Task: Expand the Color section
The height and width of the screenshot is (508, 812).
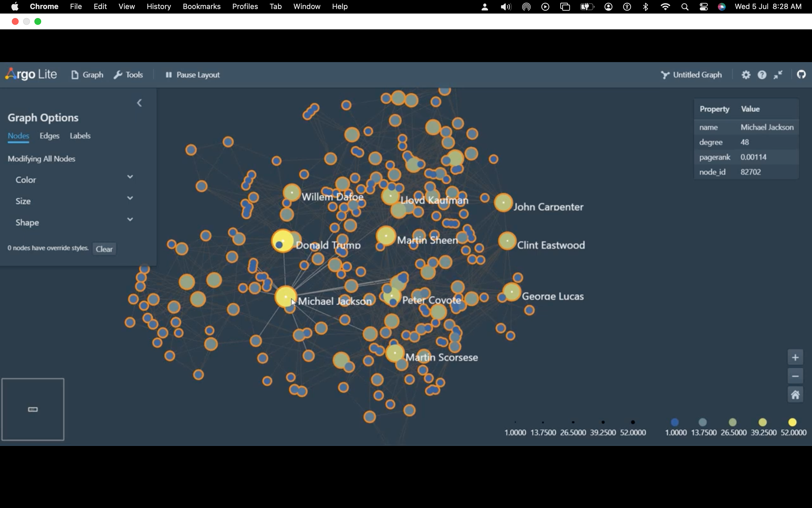Action: [x=74, y=180]
